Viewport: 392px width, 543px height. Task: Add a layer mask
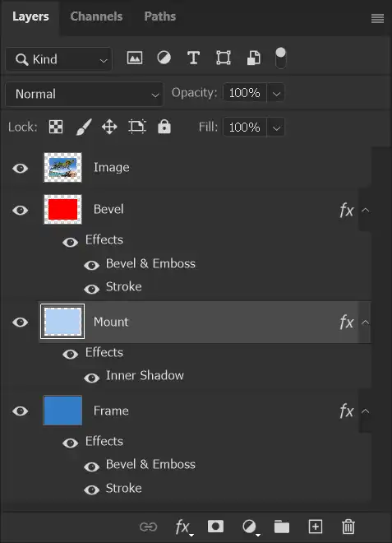pyautogui.click(x=215, y=527)
